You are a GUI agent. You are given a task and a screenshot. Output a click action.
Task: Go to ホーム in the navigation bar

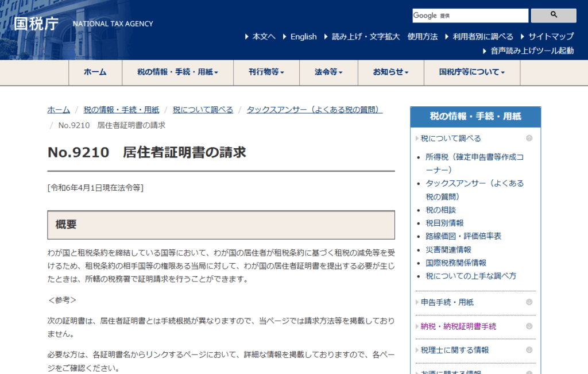pos(95,72)
